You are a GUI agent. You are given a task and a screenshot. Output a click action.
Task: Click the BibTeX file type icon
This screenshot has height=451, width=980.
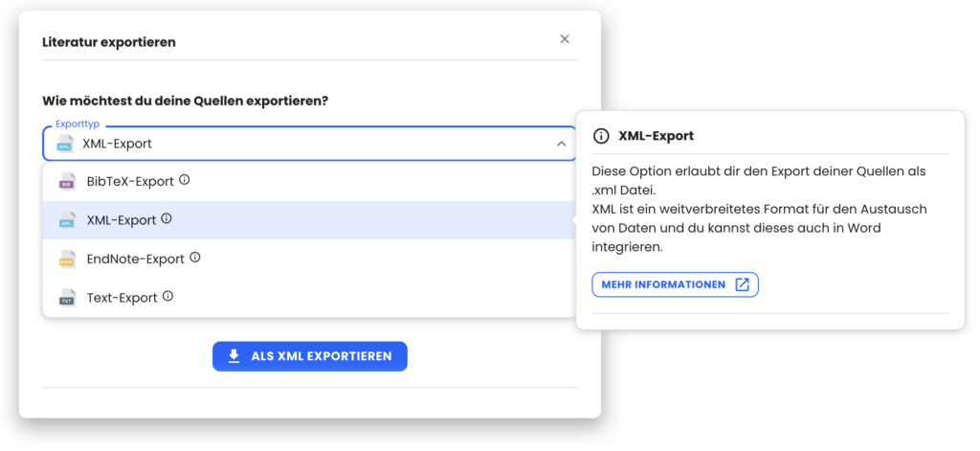tap(67, 182)
